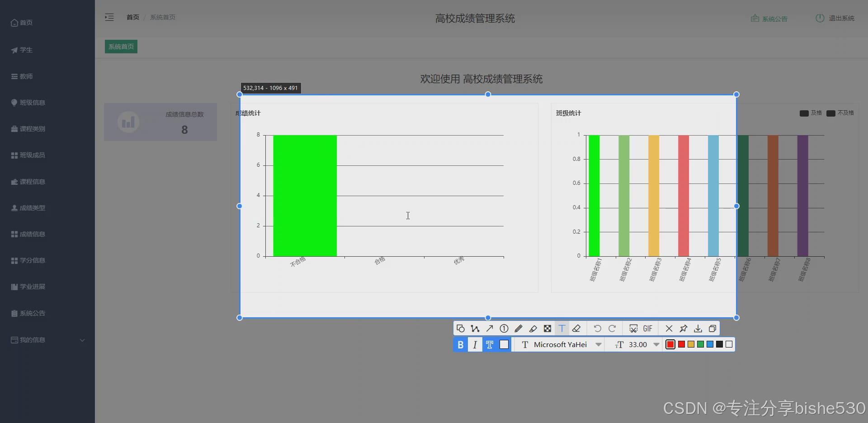Screen dimensions: 868x423
Task: Click the 班级名称5 blue bar
Action: tap(713, 196)
